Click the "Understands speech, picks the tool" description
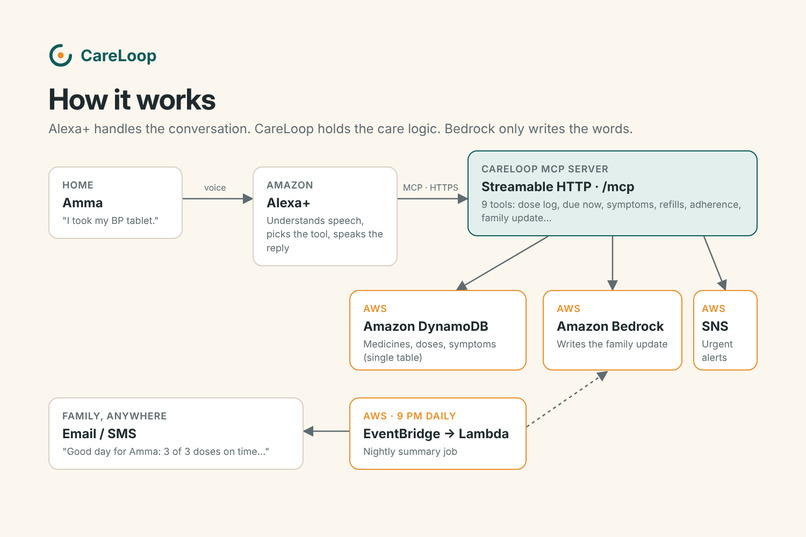This screenshot has height=537, width=806. 324,234
